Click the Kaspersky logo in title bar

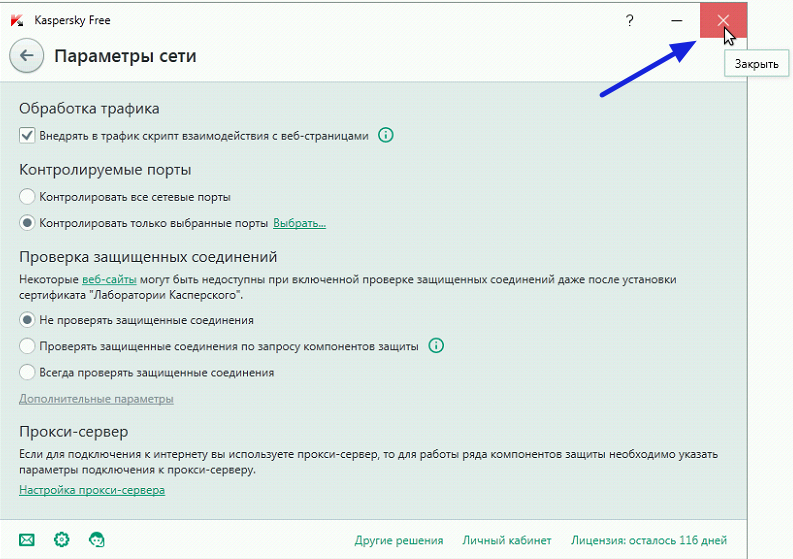click(17, 20)
